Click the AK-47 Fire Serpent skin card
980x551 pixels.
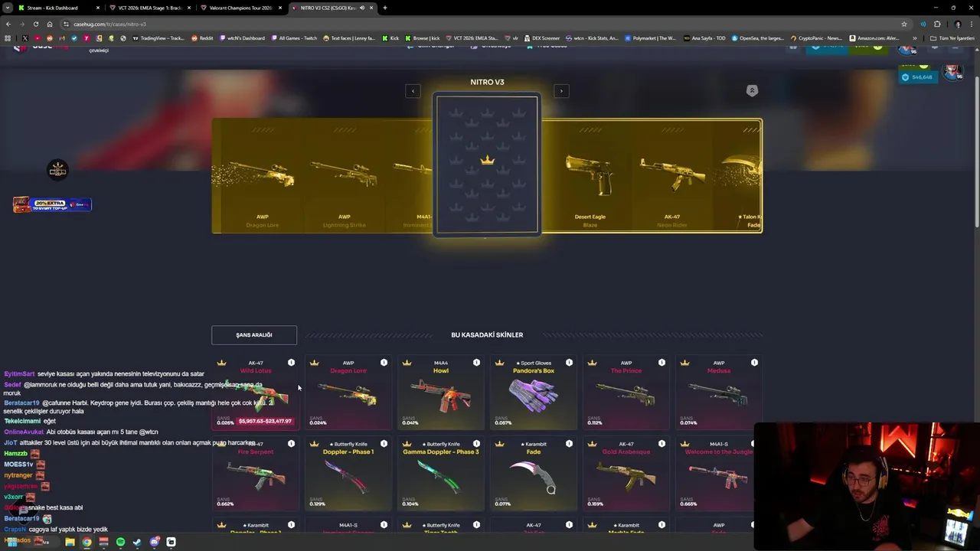[x=256, y=474]
